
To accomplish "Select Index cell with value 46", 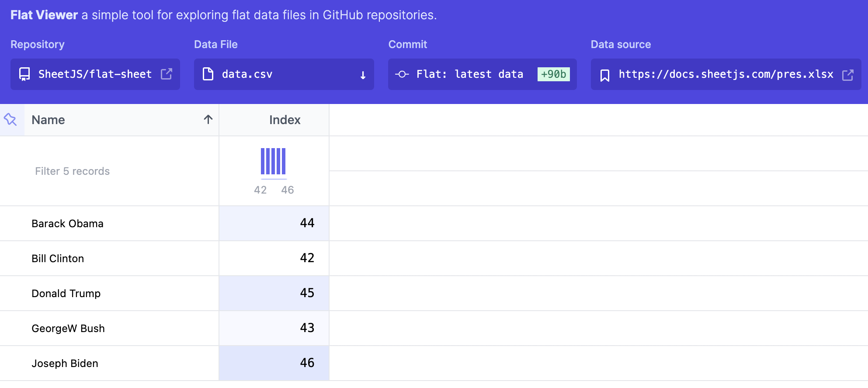I will coord(274,363).
